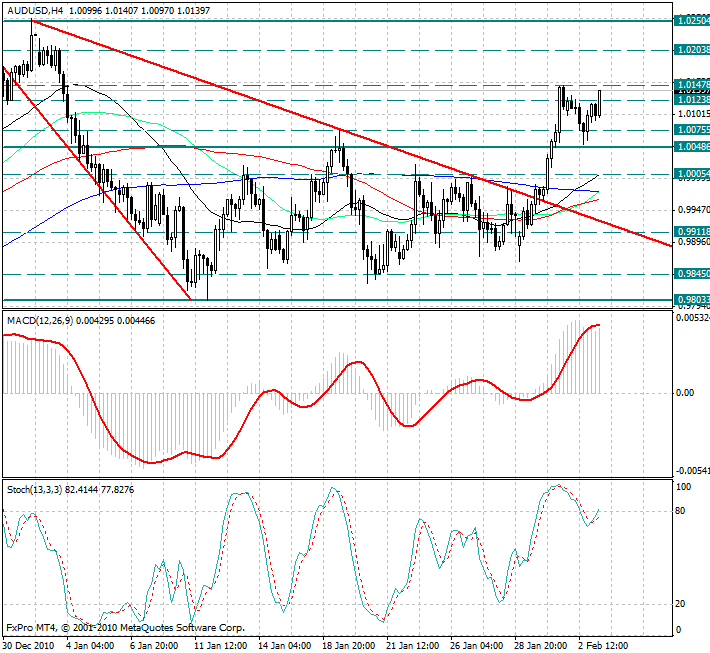Click the 0.99470 price axis value
Screen dimensions: 710x653
click(x=694, y=210)
